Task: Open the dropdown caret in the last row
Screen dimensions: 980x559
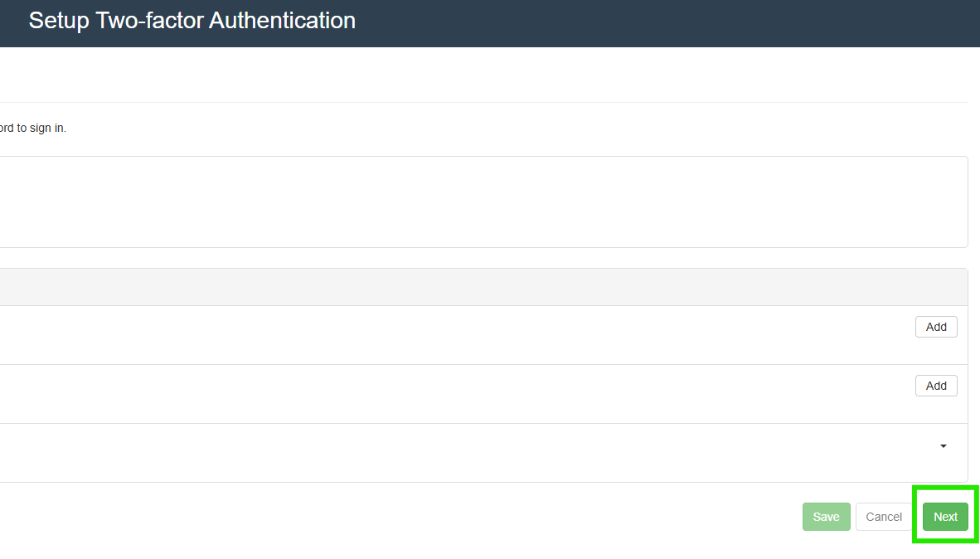Action: pyautogui.click(x=944, y=446)
